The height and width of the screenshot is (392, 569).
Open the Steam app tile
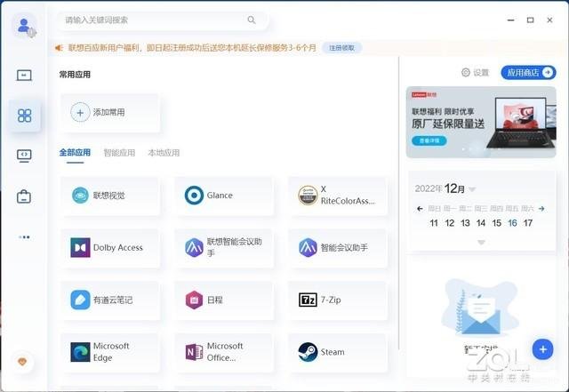(338, 352)
